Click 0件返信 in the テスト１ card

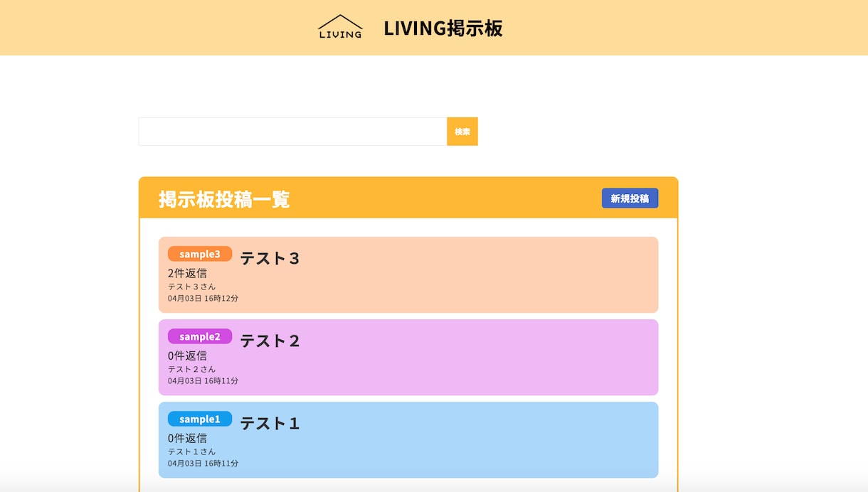(x=187, y=438)
